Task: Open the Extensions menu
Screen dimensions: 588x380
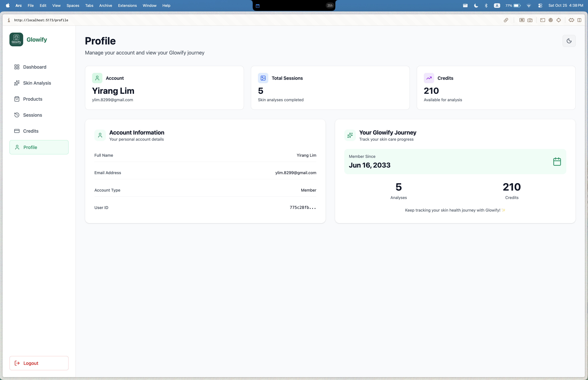Action: tap(127, 5)
